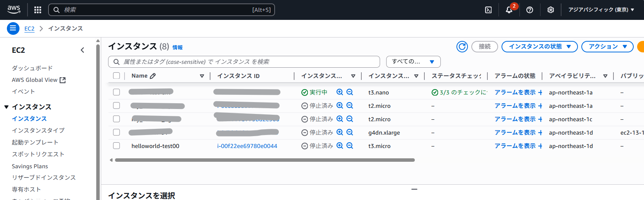The height and width of the screenshot is (200, 644).
Task: Check the t2.micro ap-northeast-1c row
Action: 117,119
